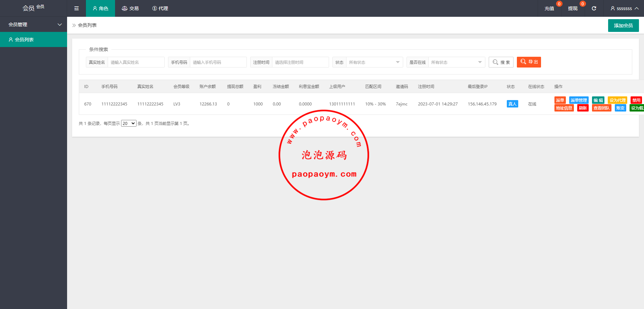Open the 充值 recharge notifications
644x309 pixels.
click(x=549, y=8)
